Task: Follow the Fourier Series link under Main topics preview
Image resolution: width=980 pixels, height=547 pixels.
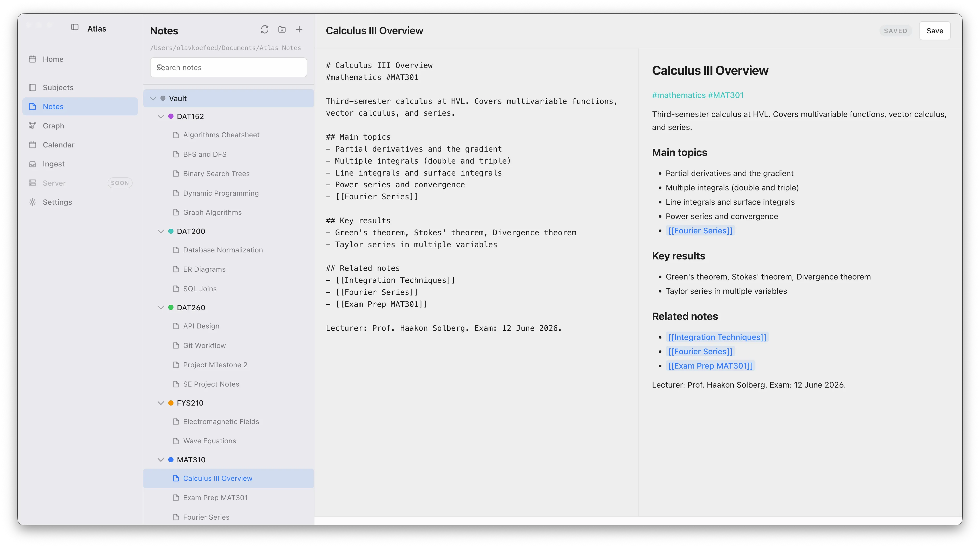Action: click(x=700, y=231)
